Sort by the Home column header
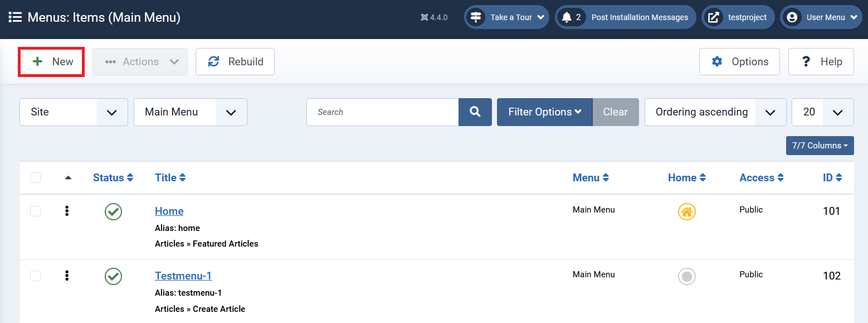The height and width of the screenshot is (323, 868). [687, 178]
